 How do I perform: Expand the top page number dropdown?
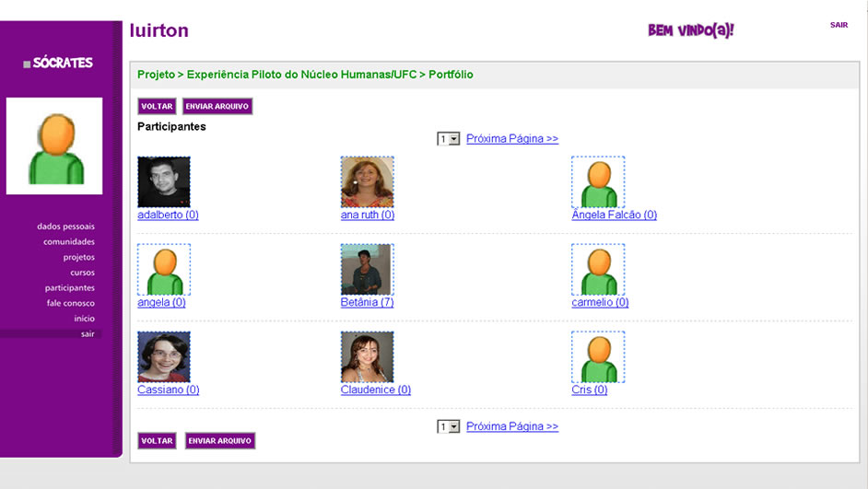pos(449,139)
